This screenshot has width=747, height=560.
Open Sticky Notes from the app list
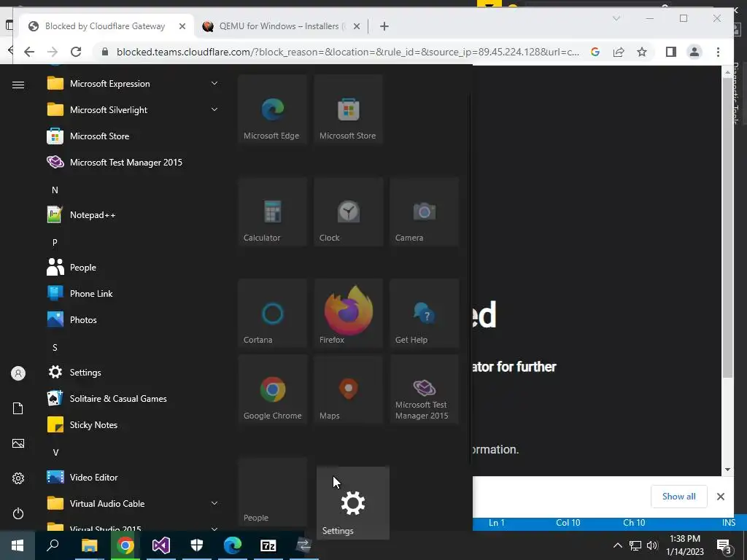(x=133, y=424)
